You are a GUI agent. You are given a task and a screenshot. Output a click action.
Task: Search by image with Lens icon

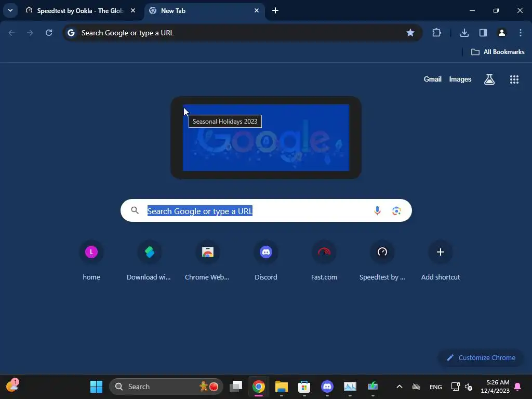(x=396, y=211)
